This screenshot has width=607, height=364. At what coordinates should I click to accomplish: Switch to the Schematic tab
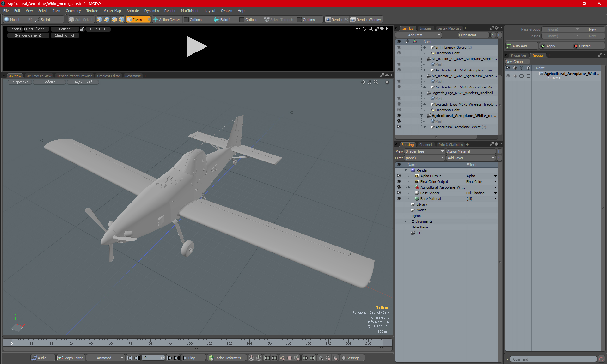coord(133,76)
